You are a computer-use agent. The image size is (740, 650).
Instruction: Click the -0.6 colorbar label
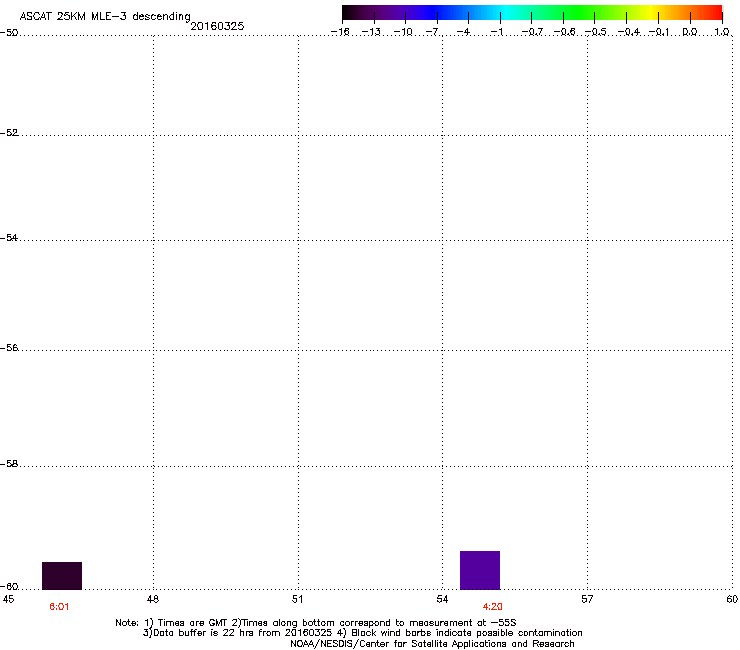coord(564,32)
